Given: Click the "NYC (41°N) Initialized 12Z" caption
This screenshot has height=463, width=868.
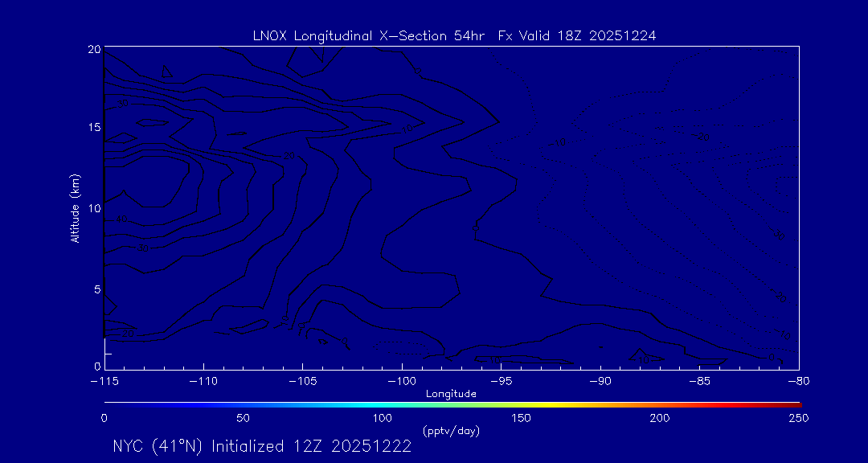Looking at the screenshot, I should pyautogui.click(x=261, y=447).
